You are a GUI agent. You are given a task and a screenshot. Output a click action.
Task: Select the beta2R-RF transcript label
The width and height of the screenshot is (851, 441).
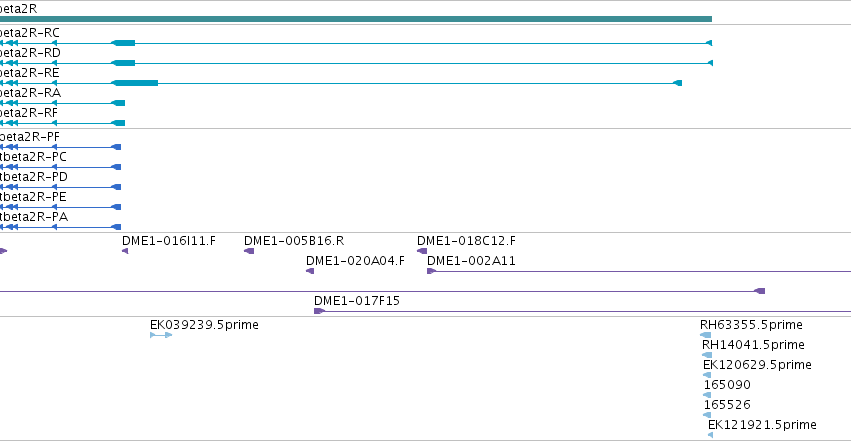pyautogui.click(x=28, y=113)
